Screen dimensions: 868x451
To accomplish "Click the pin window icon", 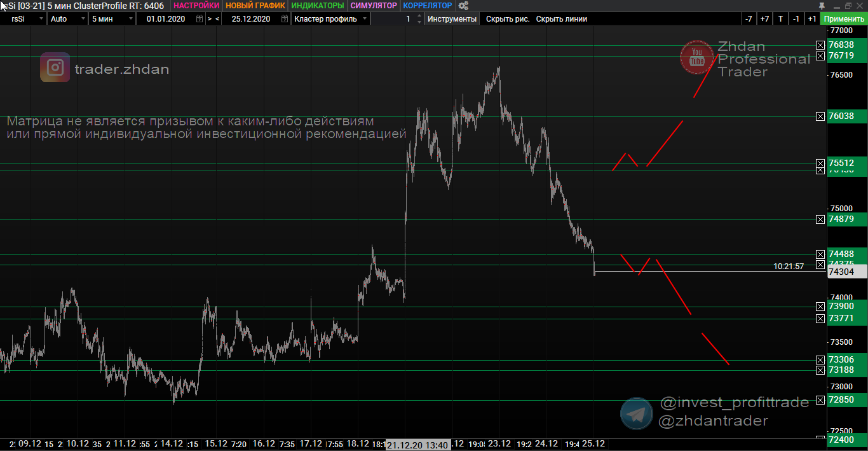I will (x=822, y=6).
